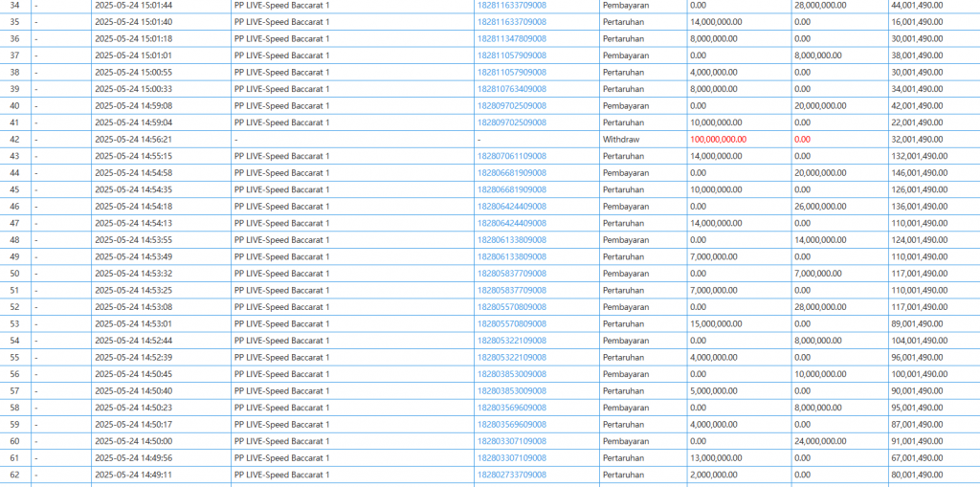The image size is (980, 487).
Task: Select timestamp 2025-05-24 14:53:08
Action: tap(134, 307)
